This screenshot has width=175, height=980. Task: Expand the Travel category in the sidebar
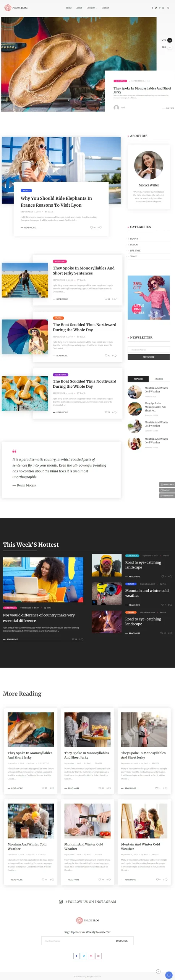point(133,256)
